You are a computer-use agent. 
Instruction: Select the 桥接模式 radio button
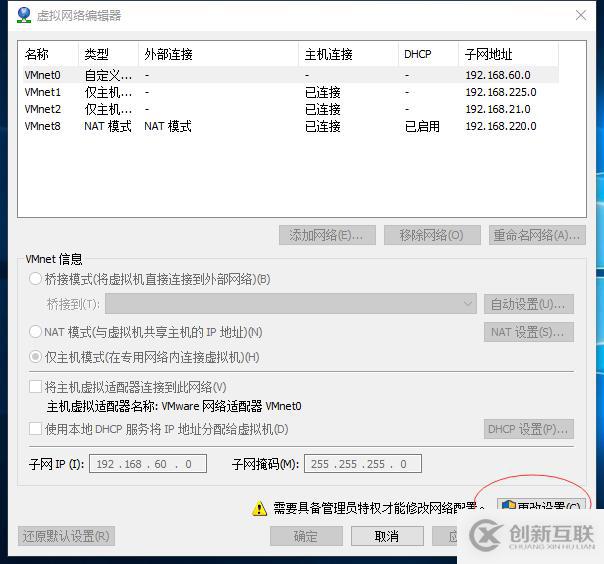pyautogui.click(x=35, y=279)
